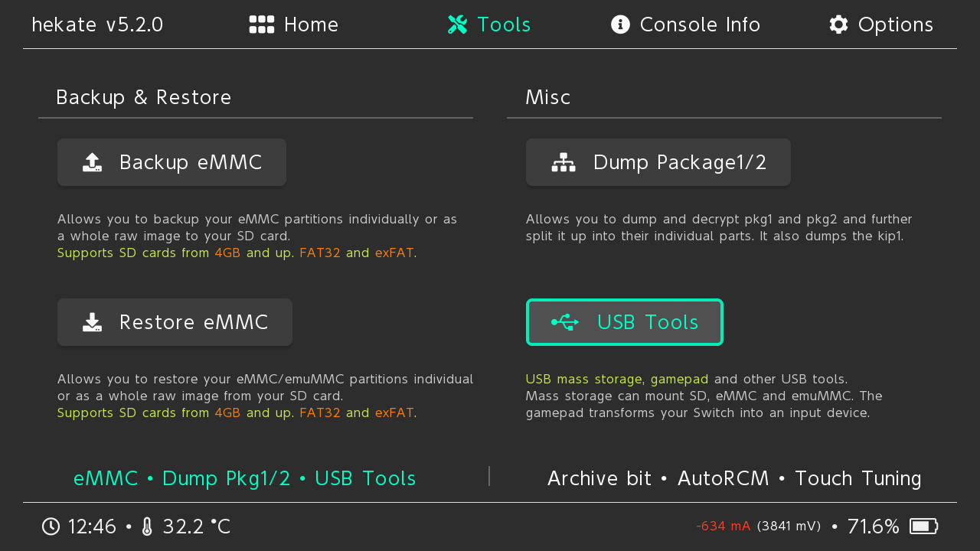Screen dimensions: 980x551
Task: Click the Options gear icon
Action: [x=838, y=24]
